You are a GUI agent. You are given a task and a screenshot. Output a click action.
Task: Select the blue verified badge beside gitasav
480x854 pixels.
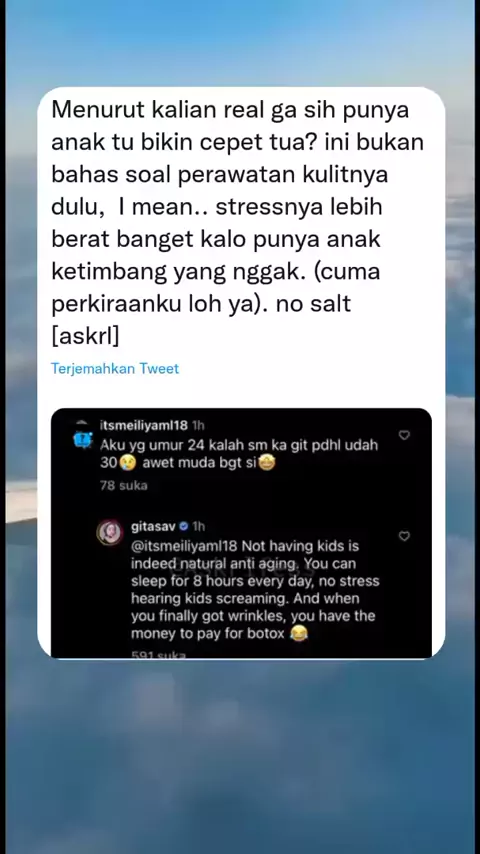click(184, 527)
